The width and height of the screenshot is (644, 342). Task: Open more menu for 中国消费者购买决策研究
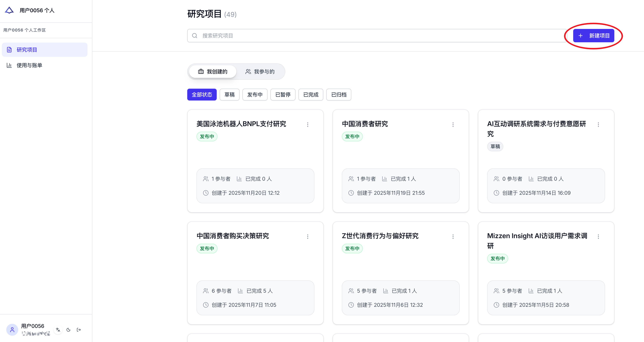[x=308, y=236]
